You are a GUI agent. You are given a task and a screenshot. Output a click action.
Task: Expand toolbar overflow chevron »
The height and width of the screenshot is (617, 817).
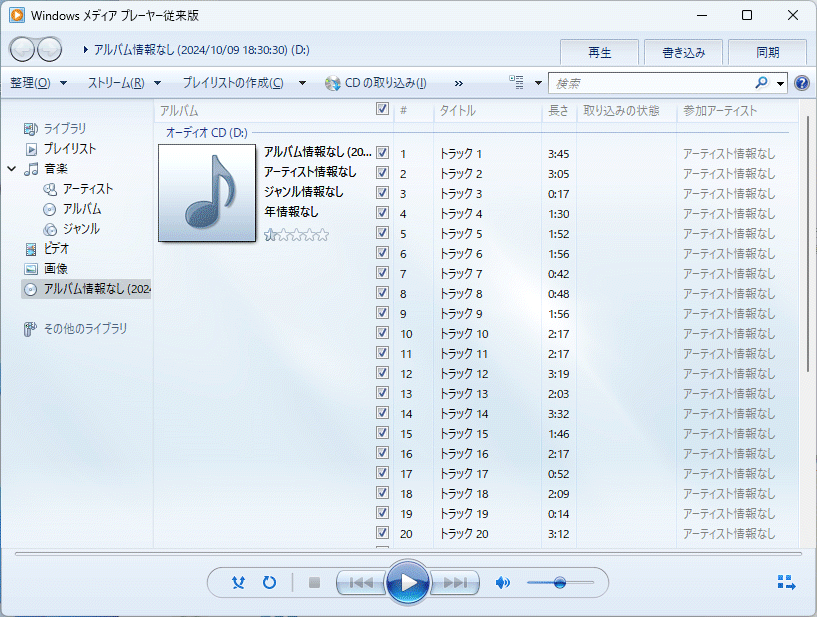(x=459, y=83)
